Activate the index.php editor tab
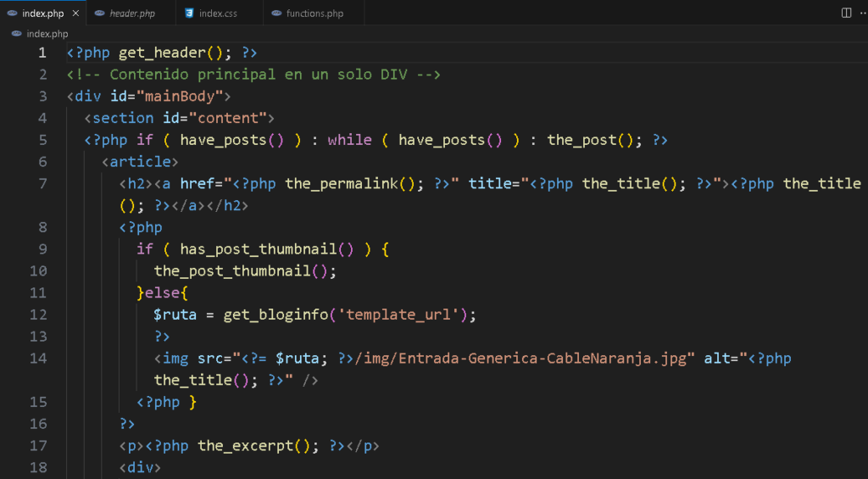 pos(42,14)
